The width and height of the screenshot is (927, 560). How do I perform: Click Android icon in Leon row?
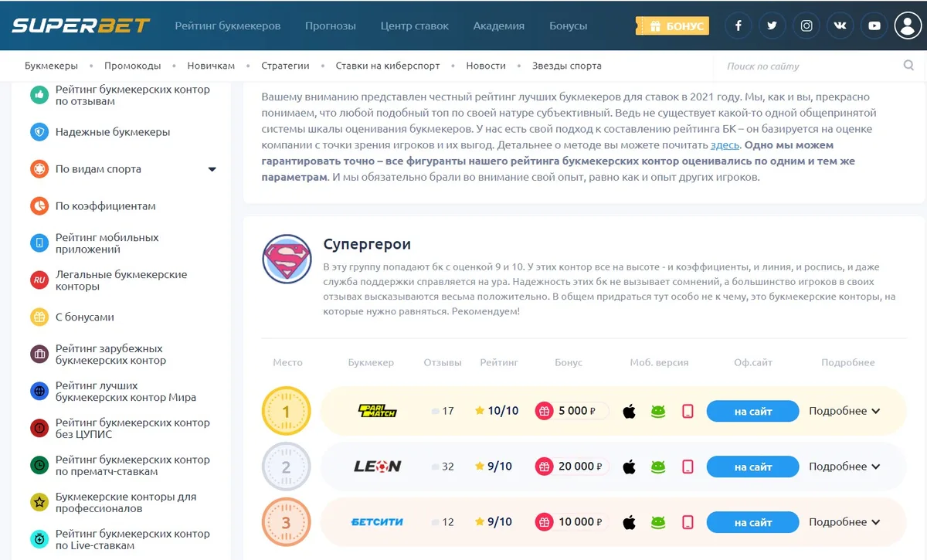(657, 467)
